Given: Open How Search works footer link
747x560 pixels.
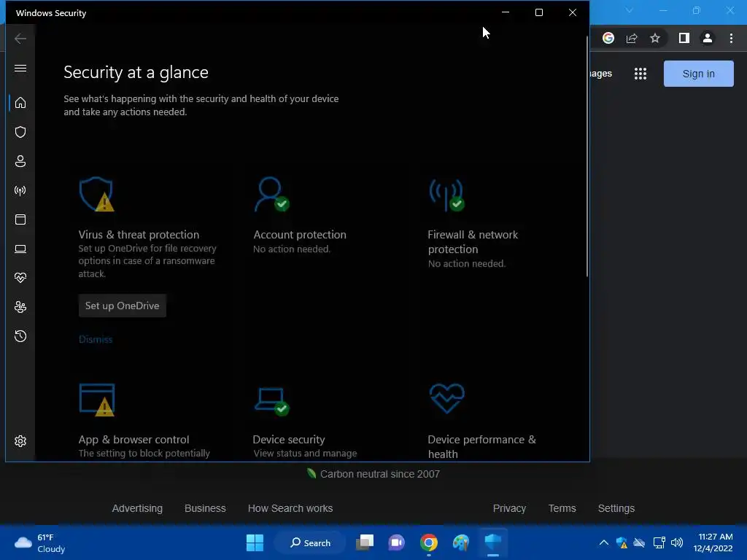Looking at the screenshot, I should (x=290, y=508).
